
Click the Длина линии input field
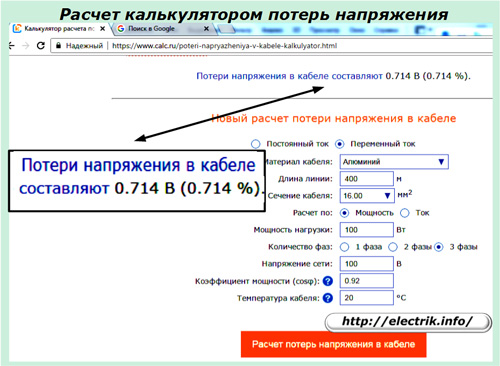(367, 179)
